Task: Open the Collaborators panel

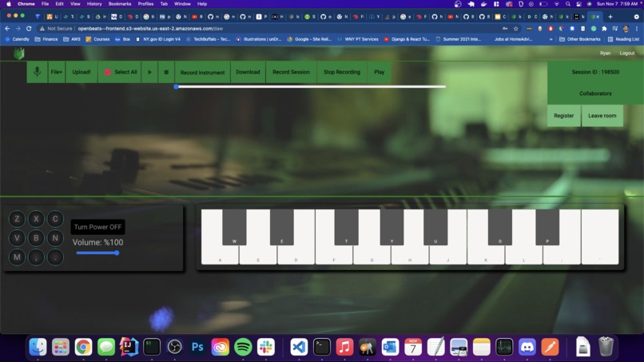Action: click(595, 93)
